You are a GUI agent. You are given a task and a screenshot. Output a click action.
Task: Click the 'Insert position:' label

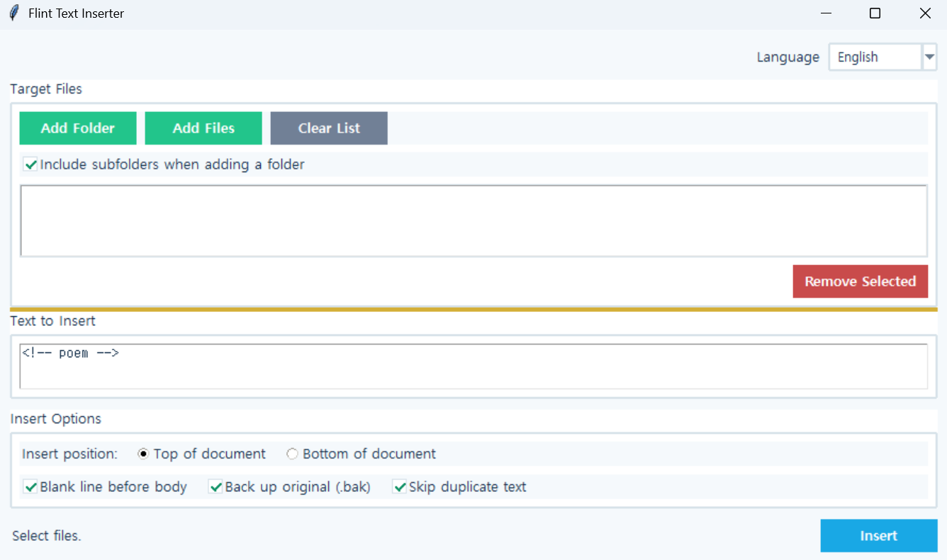click(70, 454)
